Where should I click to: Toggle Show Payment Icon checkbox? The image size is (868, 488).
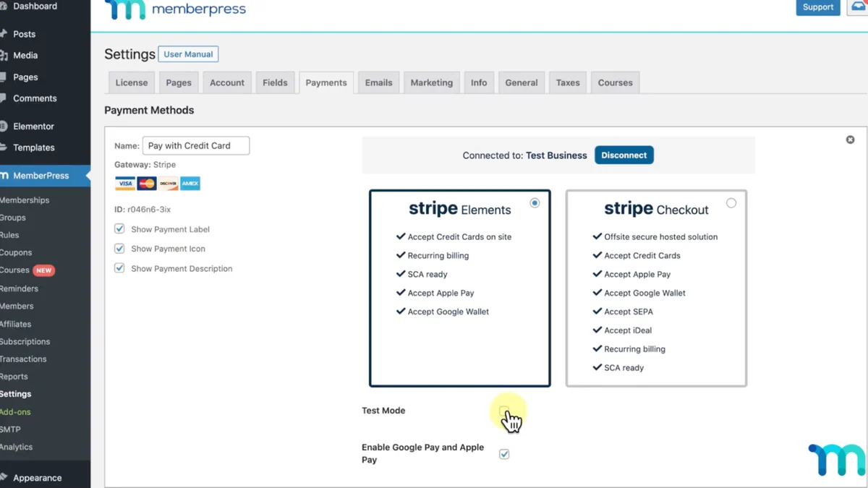pyautogui.click(x=119, y=249)
